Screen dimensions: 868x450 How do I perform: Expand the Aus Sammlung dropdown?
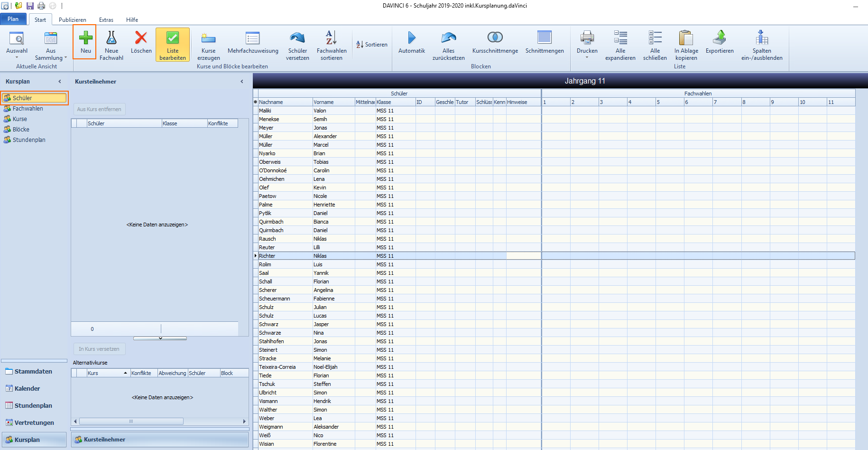coord(51,46)
